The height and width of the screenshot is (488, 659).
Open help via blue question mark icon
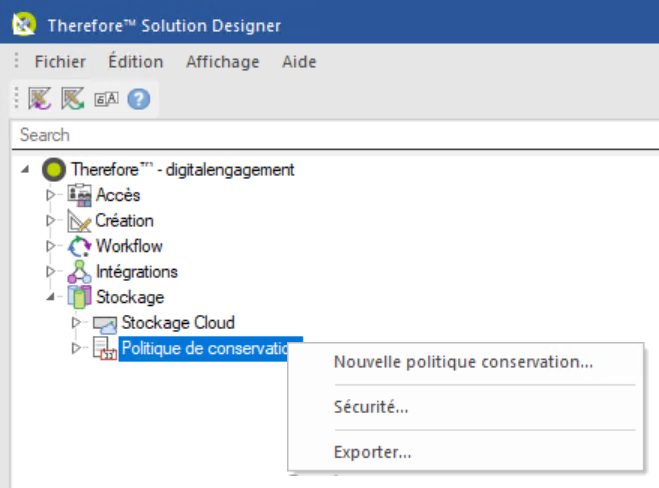pyautogui.click(x=139, y=99)
